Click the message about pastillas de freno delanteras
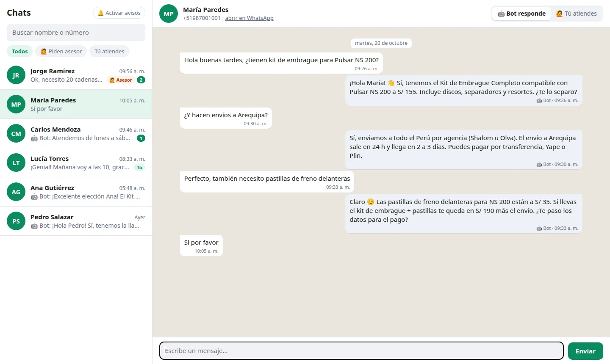Screen dimensions: 610x364 click(x=267, y=182)
